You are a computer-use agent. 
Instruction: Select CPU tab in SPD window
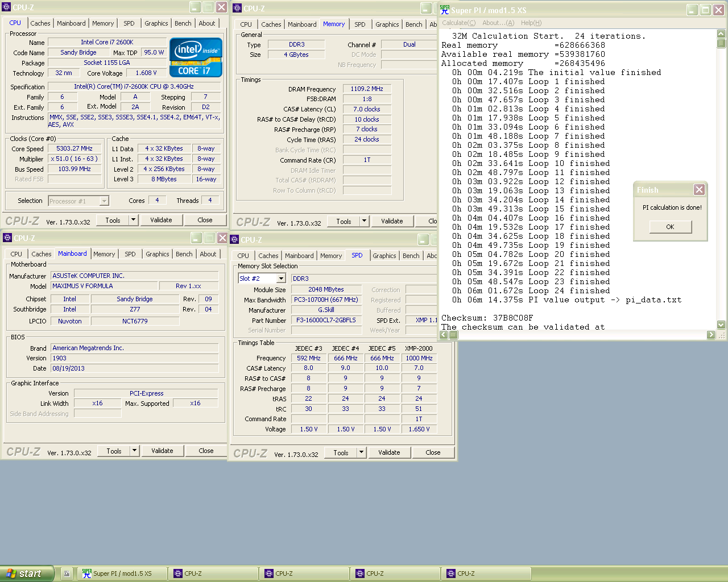(x=243, y=256)
